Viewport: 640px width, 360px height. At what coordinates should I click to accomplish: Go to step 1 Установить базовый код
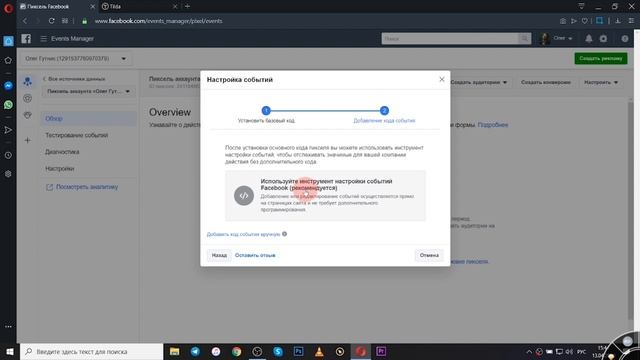click(266, 111)
